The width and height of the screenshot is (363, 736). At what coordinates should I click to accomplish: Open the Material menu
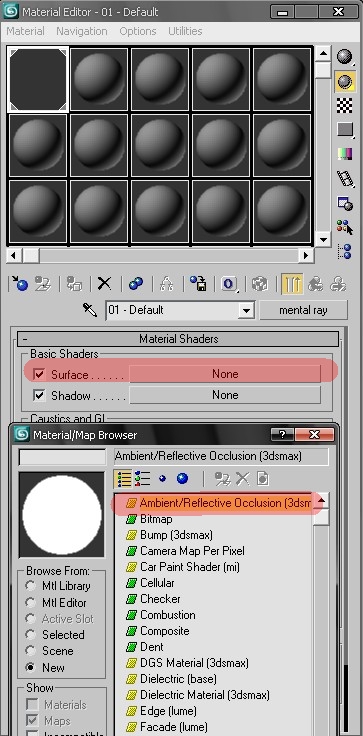click(x=25, y=31)
